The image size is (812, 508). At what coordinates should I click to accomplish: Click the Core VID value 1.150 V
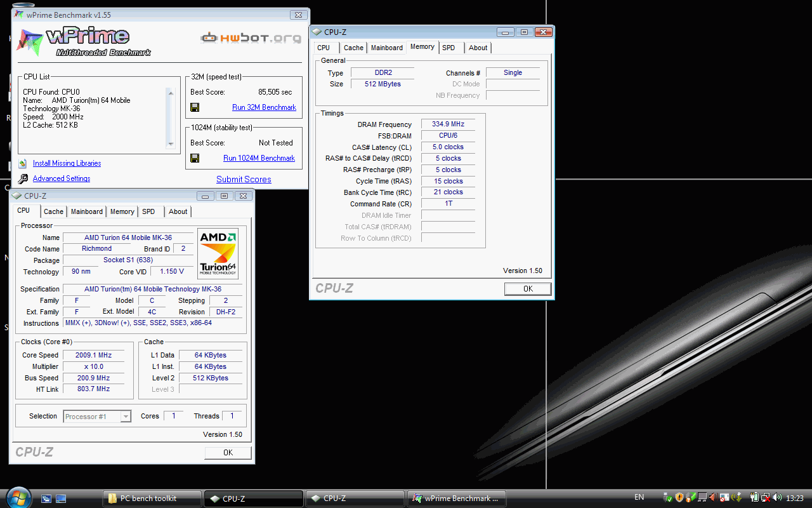point(172,272)
